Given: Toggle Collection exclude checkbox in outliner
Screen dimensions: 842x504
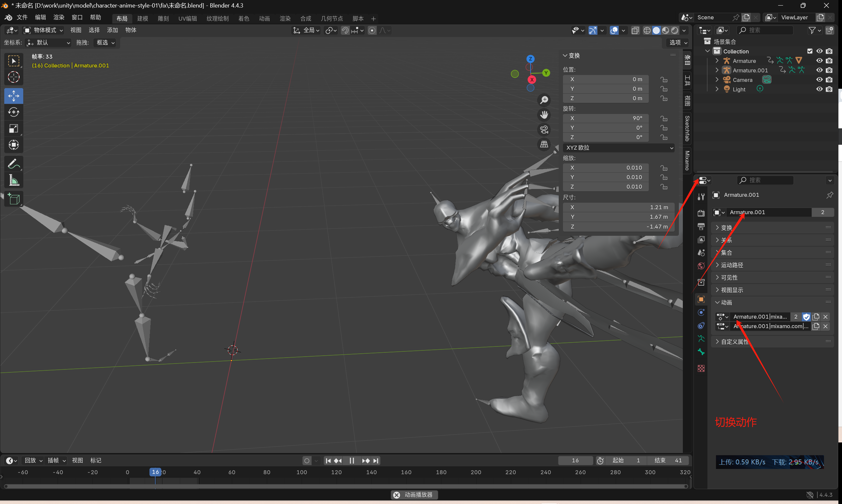Looking at the screenshot, I should click(810, 51).
